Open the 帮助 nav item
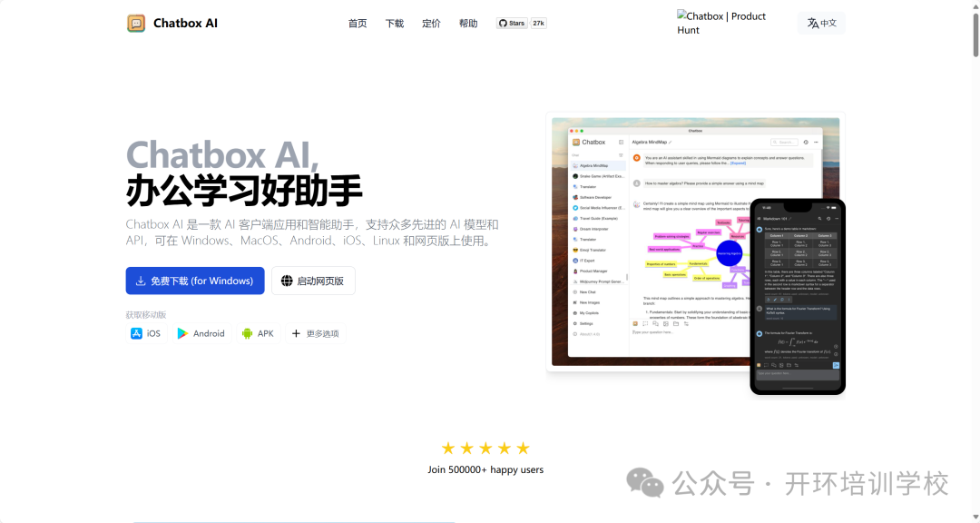The image size is (980, 523). [468, 23]
